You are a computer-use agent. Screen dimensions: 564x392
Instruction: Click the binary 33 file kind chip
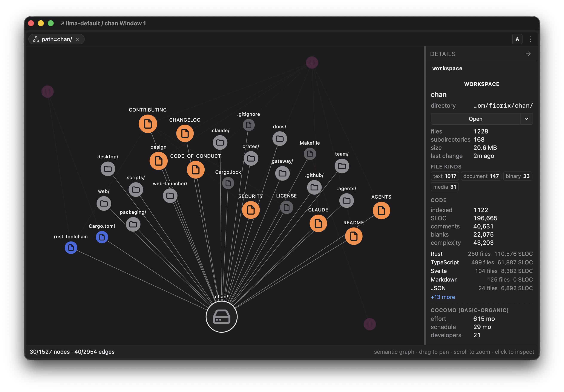518,176
